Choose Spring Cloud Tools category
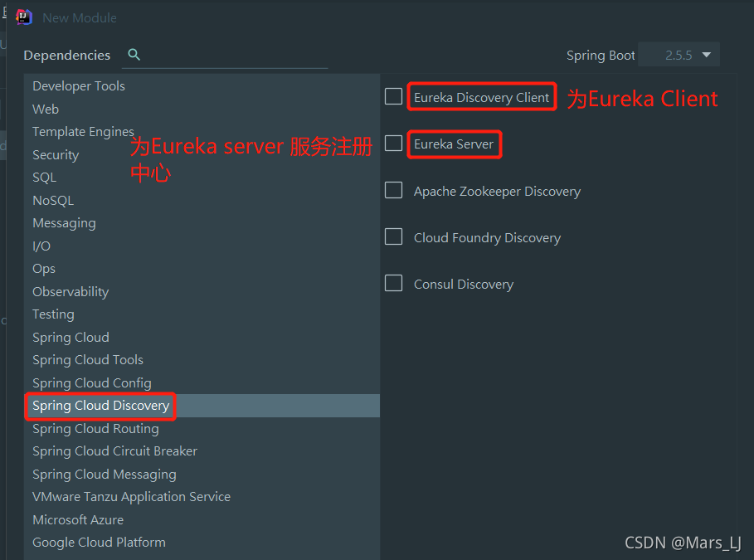The image size is (754, 560). pyautogui.click(x=202, y=360)
